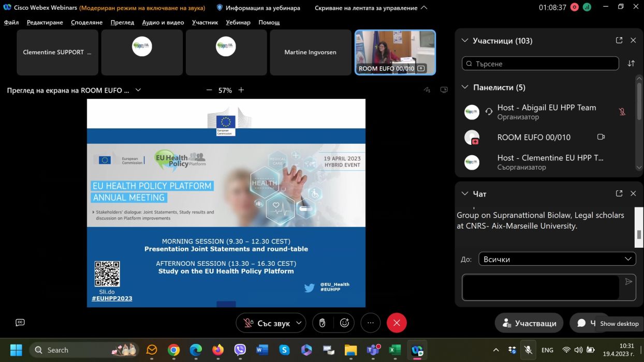Select the Martine Ingvorsen video tile
644x362 pixels.
(x=311, y=52)
